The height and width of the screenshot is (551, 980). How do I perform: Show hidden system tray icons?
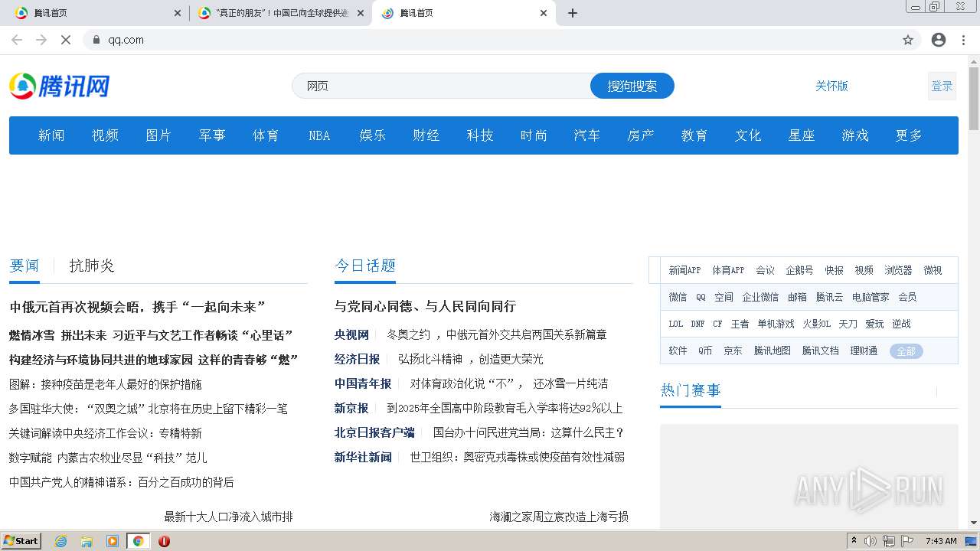[854, 541]
